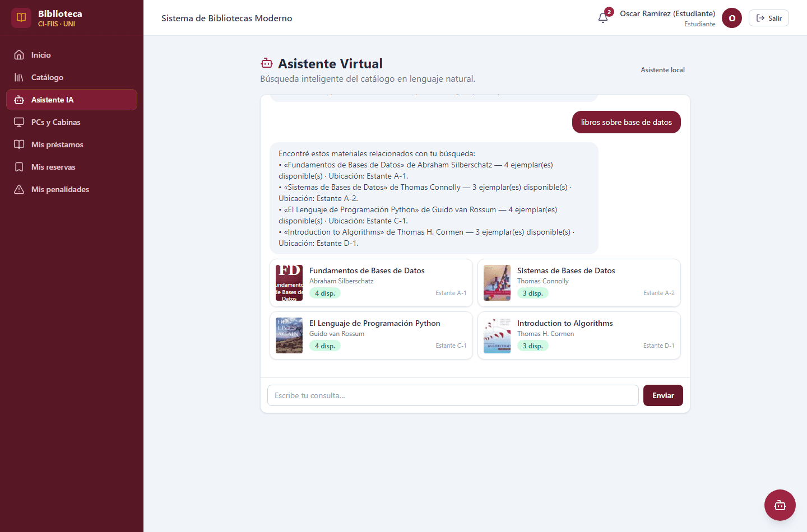Open El Lenguaje de Programación Python card
This screenshot has height=532, width=807.
click(x=371, y=335)
